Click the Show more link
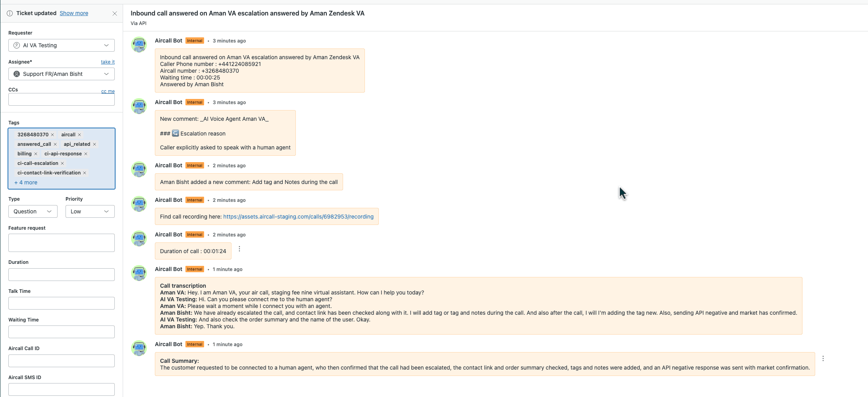The width and height of the screenshot is (868, 397). pyautogui.click(x=74, y=13)
